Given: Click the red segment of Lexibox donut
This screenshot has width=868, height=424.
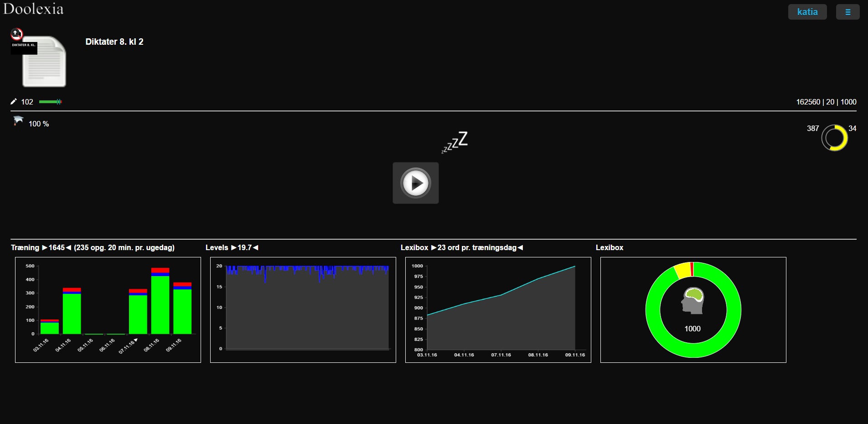Looking at the screenshot, I should 692,269.
